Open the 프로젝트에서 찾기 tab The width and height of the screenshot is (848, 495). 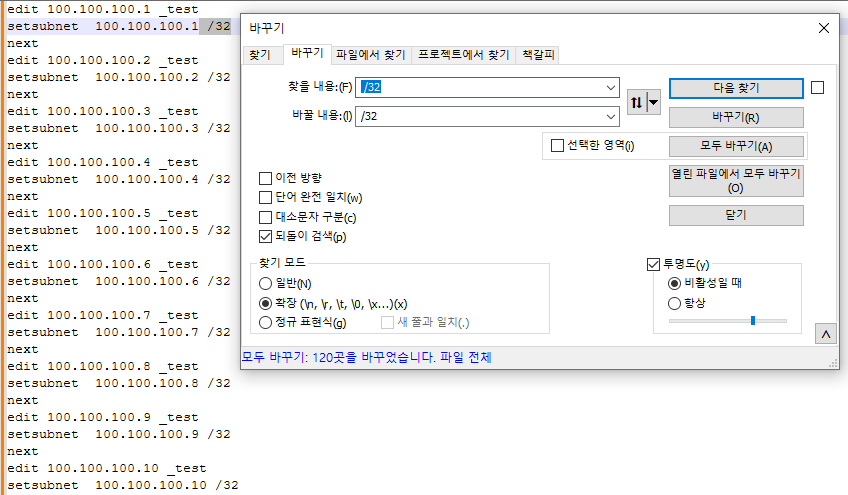tap(463, 55)
